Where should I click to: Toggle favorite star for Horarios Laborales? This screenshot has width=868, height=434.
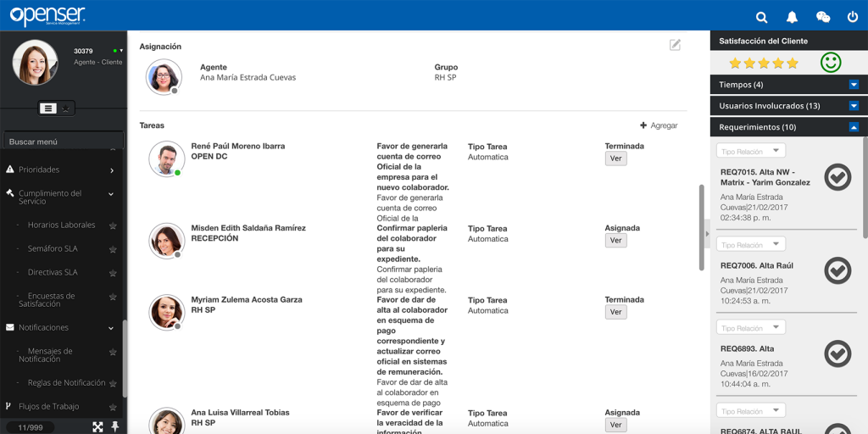pos(113,225)
